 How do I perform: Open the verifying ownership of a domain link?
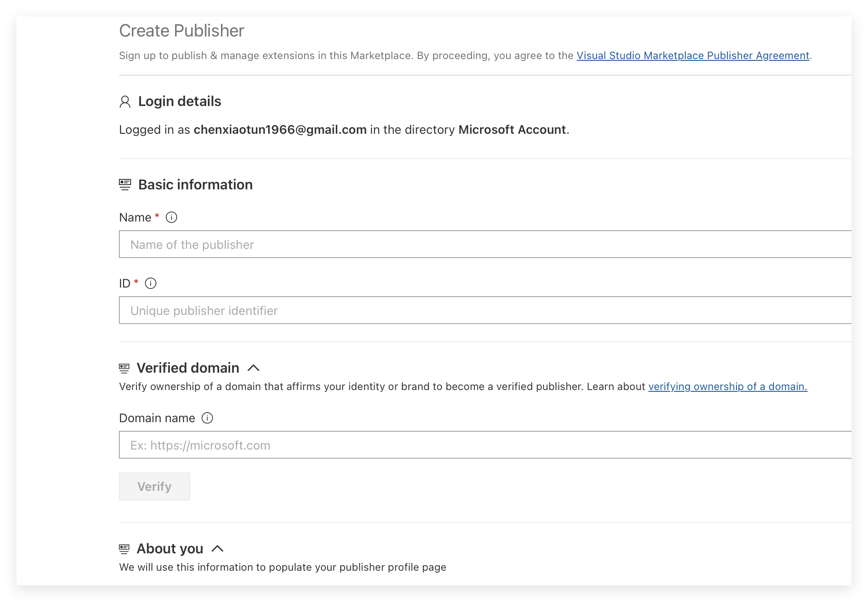(x=728, y=387)
